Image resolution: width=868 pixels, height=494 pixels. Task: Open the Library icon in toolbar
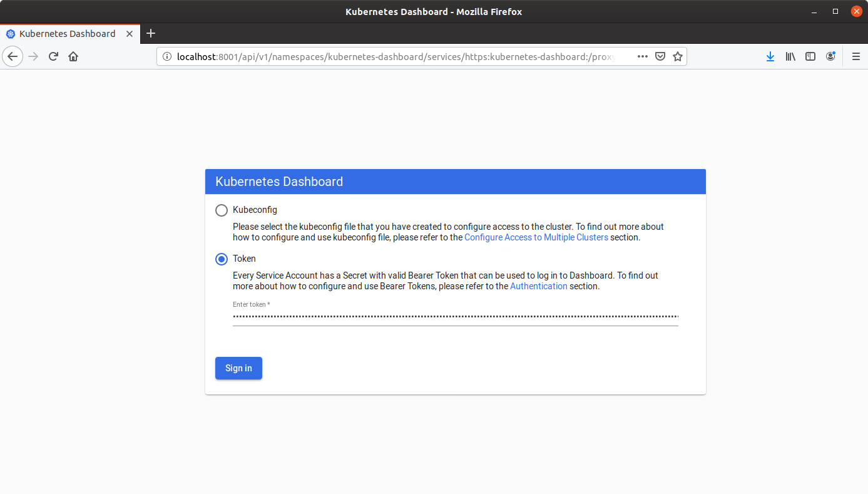pos(790,56)
